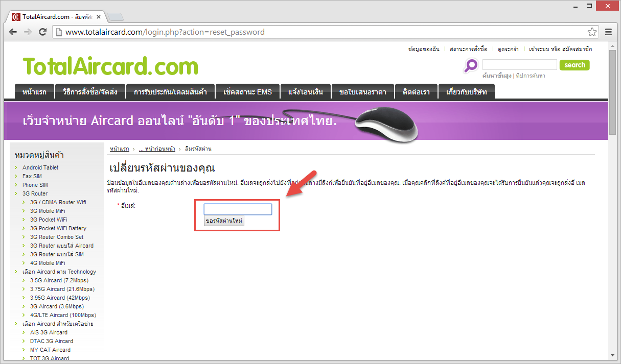Image resolution: width=621 pixels, height=364 pixels.
Task: Open the Fax SIM category
Action: pos(32,176)
